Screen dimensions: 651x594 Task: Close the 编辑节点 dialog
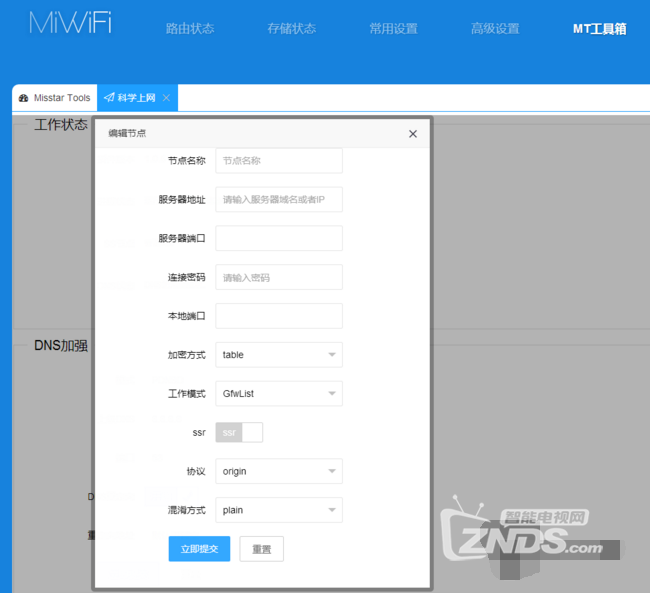(413, 134)
